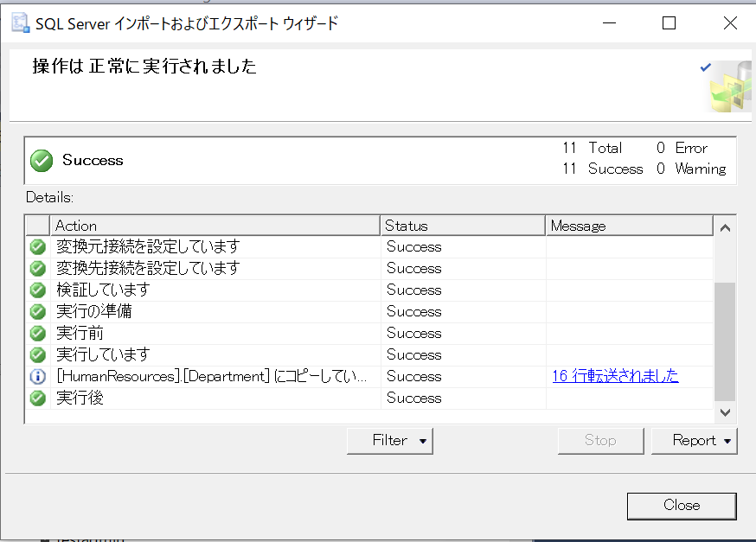Open the Filter dropdown button
Image resolution: width=756 pixels, height=542 pixels.
click(390, 440)
